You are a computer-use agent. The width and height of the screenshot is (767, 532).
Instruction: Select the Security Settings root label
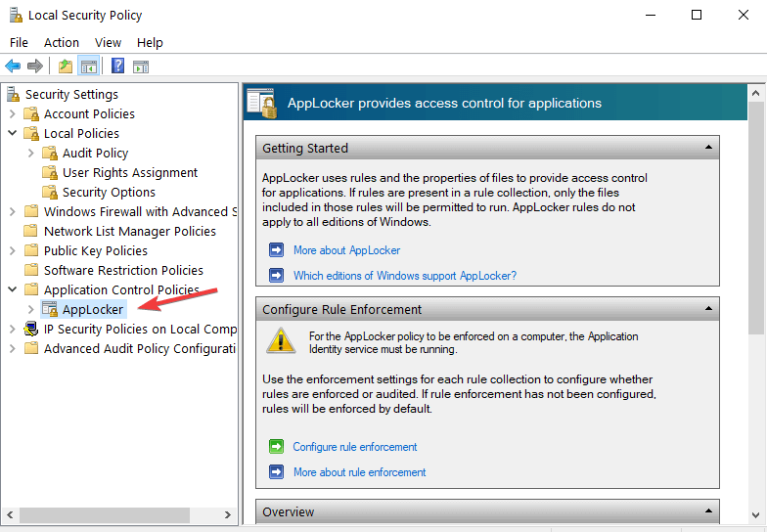72,94
